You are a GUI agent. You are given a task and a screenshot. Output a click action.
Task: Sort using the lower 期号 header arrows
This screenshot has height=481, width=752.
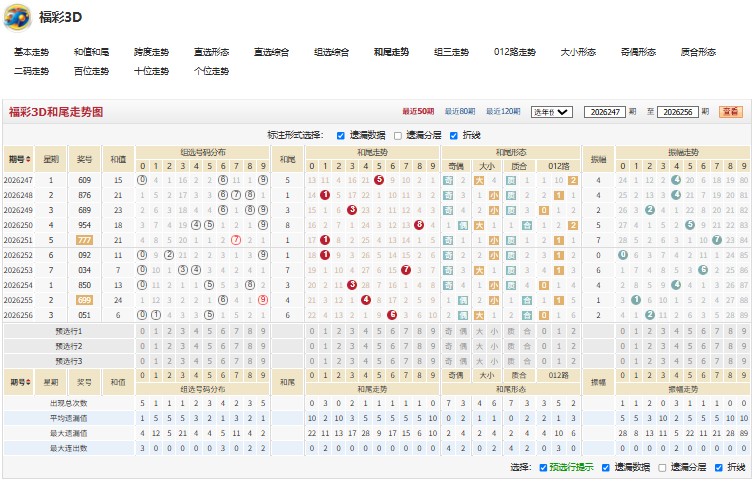pyautogui.click(x=28, y=382)
